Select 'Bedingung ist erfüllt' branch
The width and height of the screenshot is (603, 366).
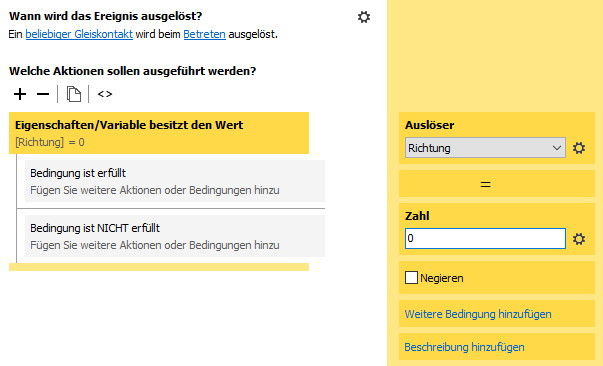[x=175, y=181]
